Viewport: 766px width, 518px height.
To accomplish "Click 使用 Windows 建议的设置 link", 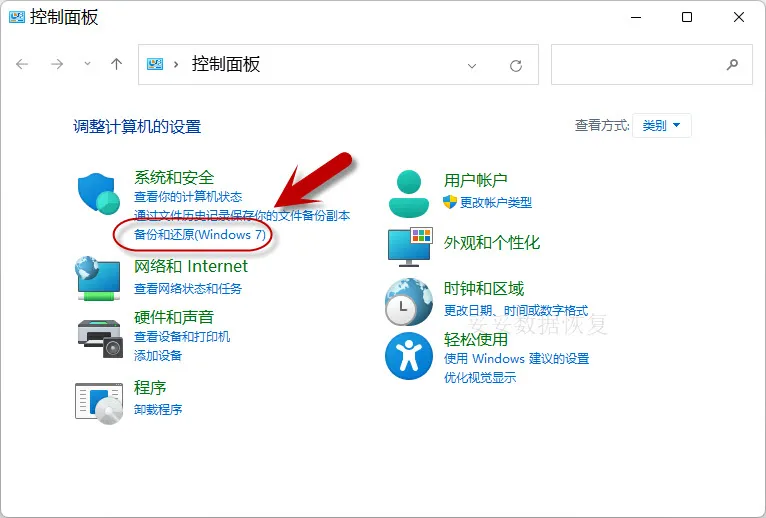I will click(x=516, y=359).
